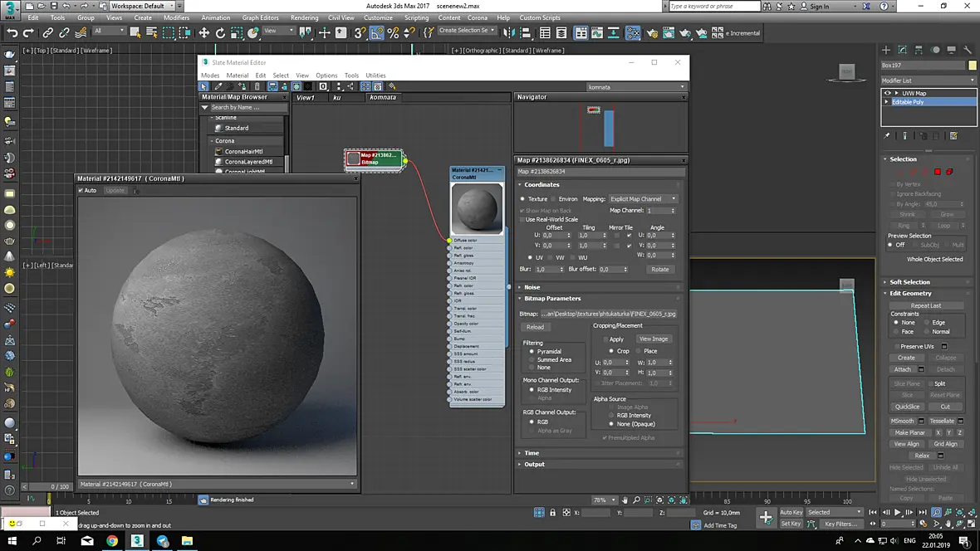
Task: Click the padlock Selection Lock icon
Action: [x=552, y=512]
